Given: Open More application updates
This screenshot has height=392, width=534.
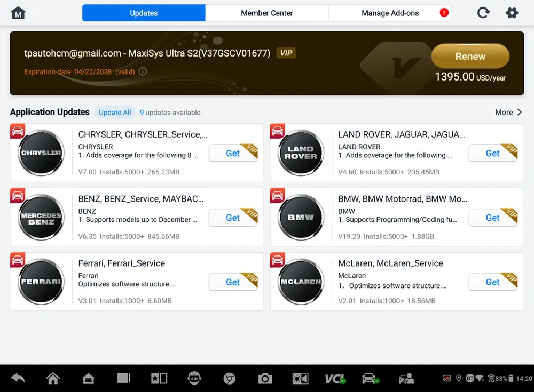Looking at the screenshot, I should pyautogui.click(x=508, y=113).
